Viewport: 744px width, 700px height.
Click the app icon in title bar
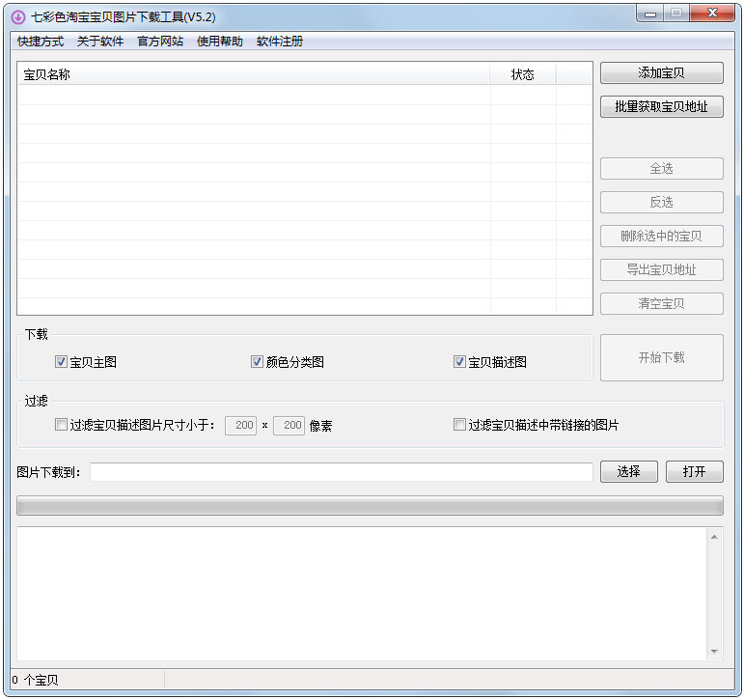tap(17, 17)
